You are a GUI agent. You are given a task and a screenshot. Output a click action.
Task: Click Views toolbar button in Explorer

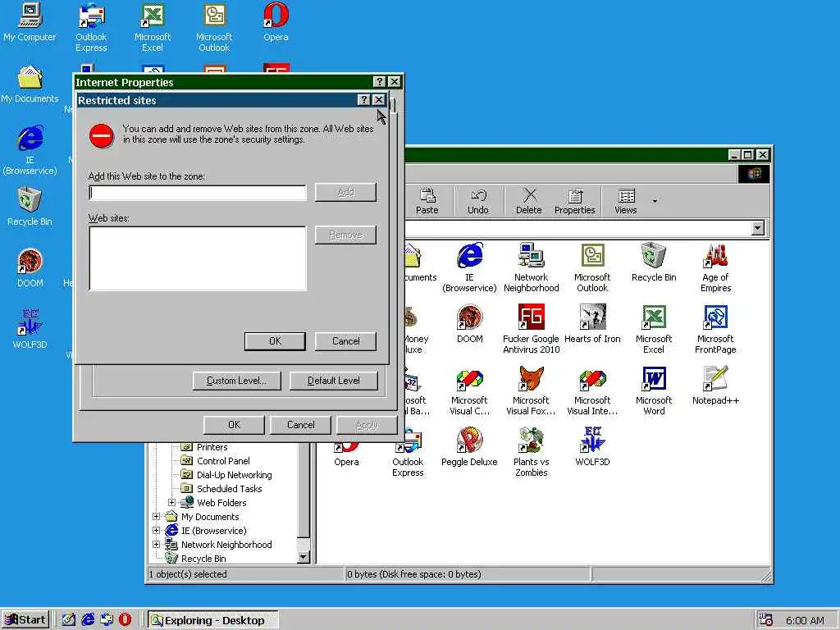(626, 202)
